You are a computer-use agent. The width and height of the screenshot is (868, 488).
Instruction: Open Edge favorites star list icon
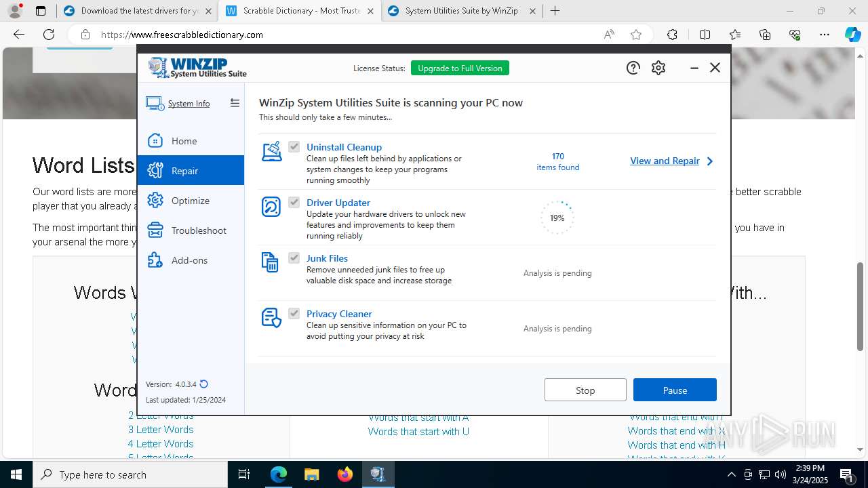point(735,35)
